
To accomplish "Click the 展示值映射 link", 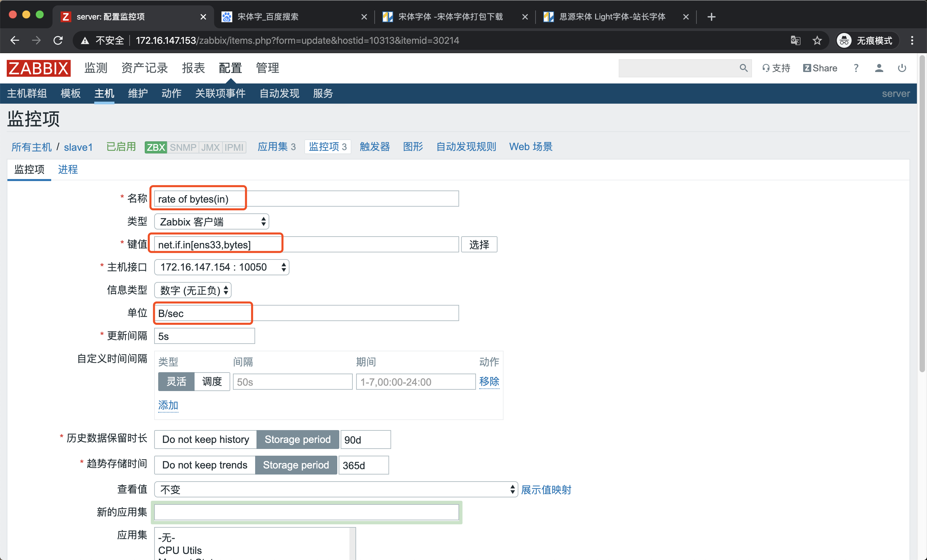I will [546, 489].
